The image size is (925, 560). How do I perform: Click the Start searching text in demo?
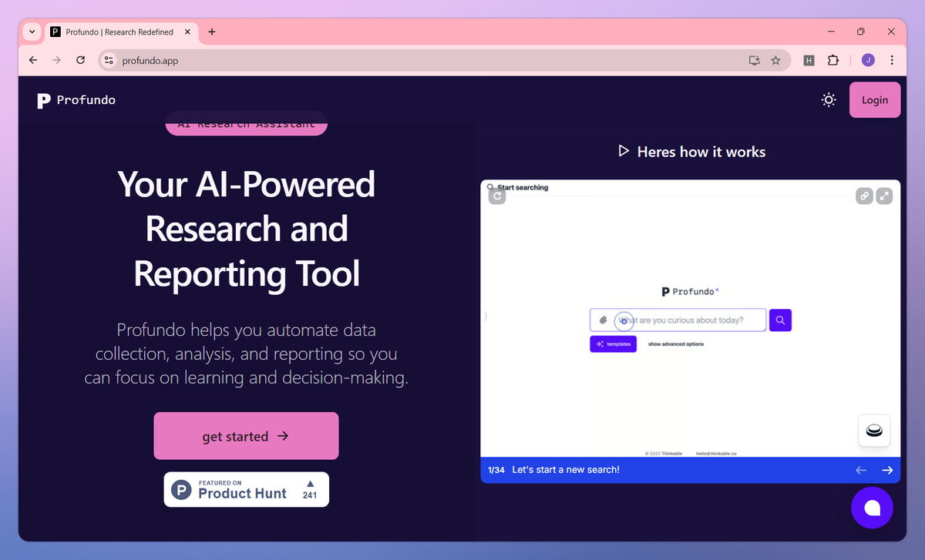[522, 187]
